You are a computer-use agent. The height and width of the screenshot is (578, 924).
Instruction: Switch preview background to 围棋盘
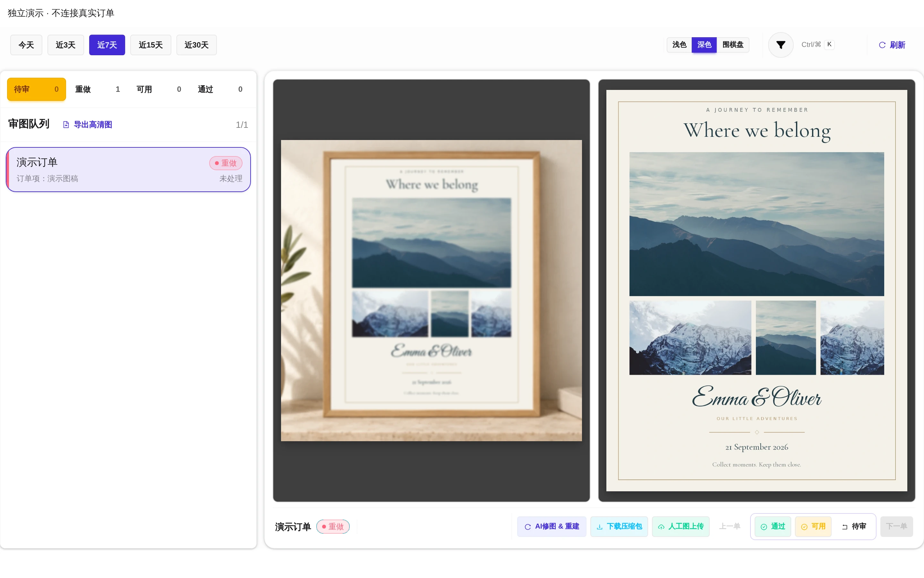(x=733, y=45)
